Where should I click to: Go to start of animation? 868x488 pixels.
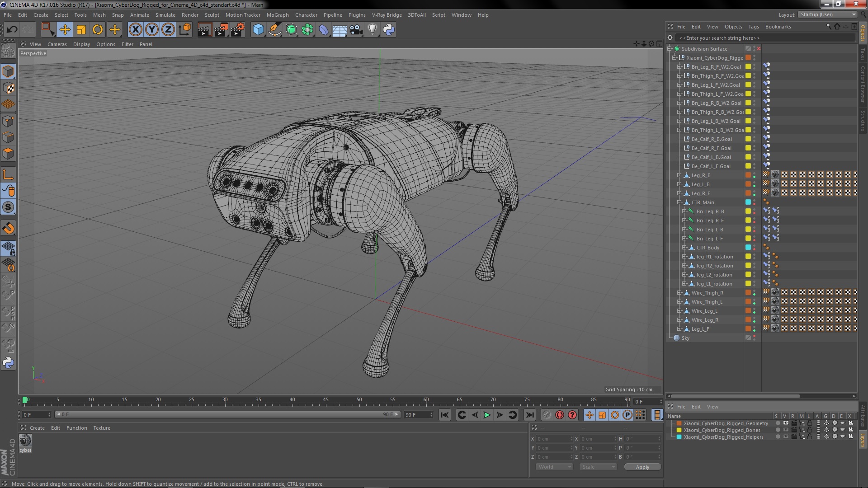click(444, 415)
